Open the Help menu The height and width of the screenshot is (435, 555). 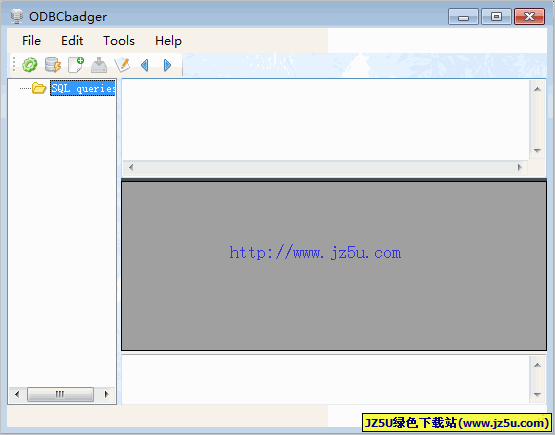coord(168,41)
